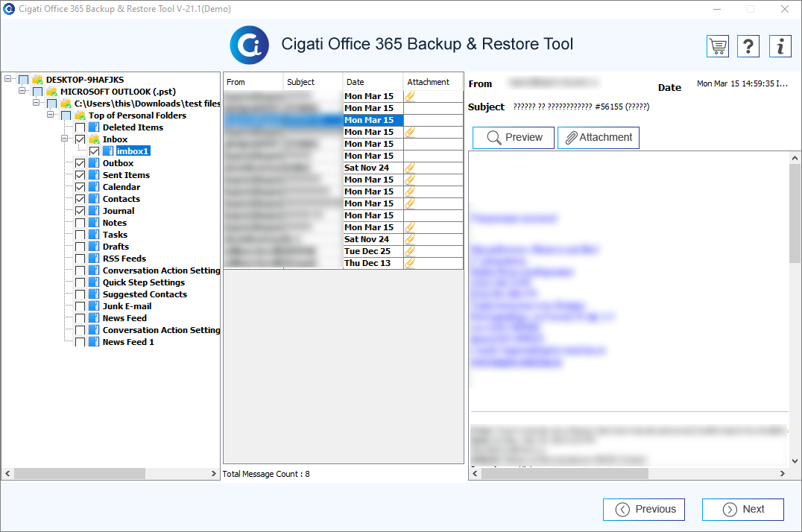Tick the Tasks checkbox
802x532 pixels.
[x=80, y=235]
